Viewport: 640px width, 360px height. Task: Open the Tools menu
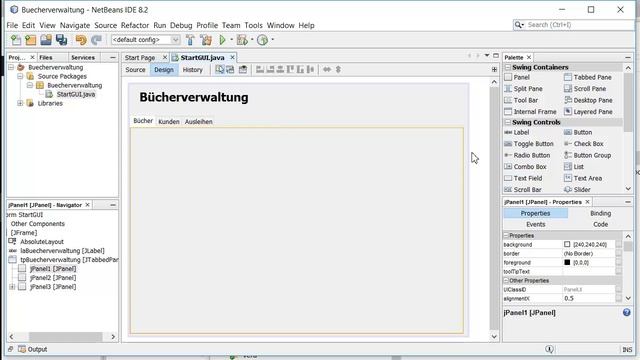click(x=253, y=25)
